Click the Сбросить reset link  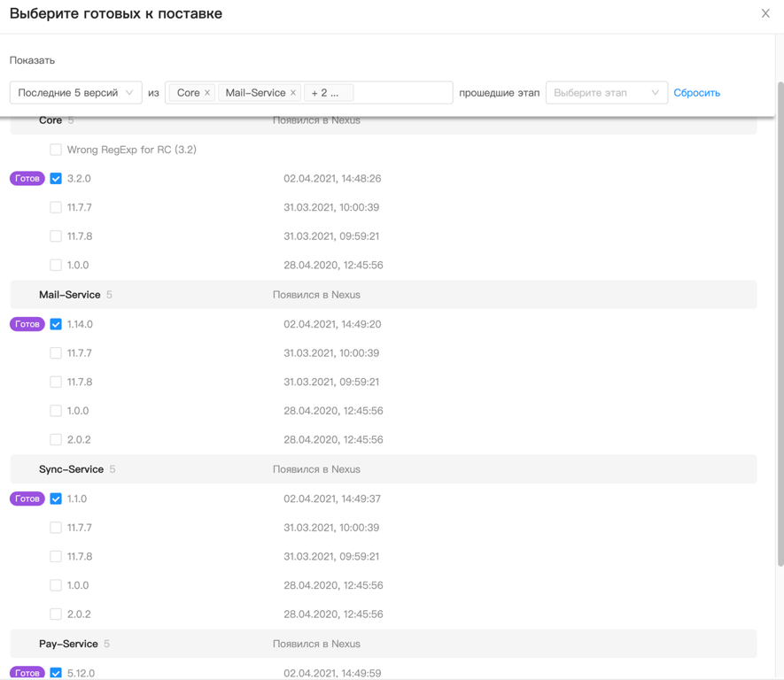click(x=696, y=93)
